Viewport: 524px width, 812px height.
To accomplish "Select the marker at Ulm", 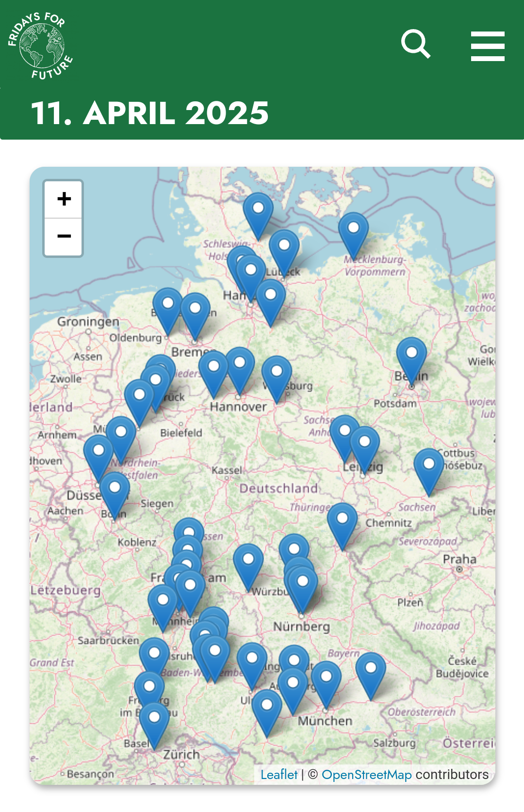I will [x=252, y=667].
